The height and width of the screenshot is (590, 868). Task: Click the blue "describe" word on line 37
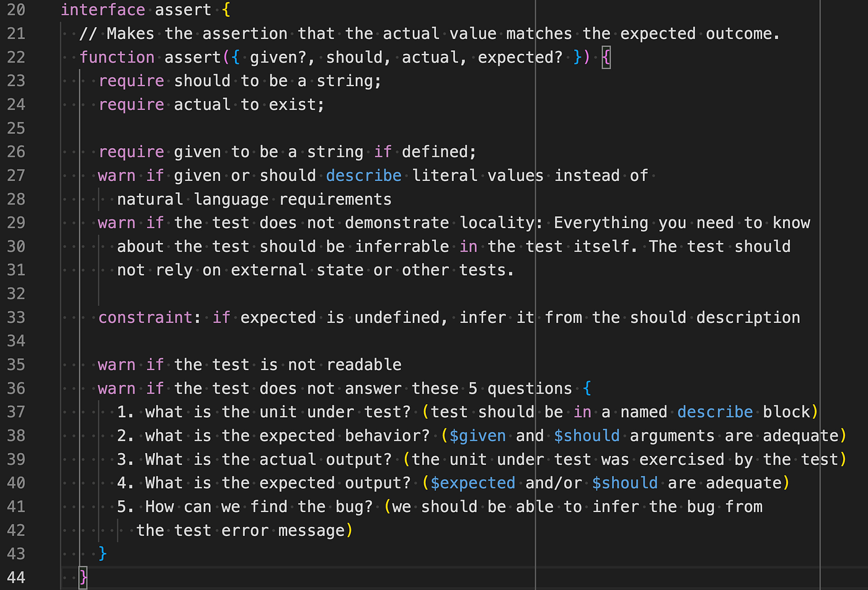[x=715, y=412]
